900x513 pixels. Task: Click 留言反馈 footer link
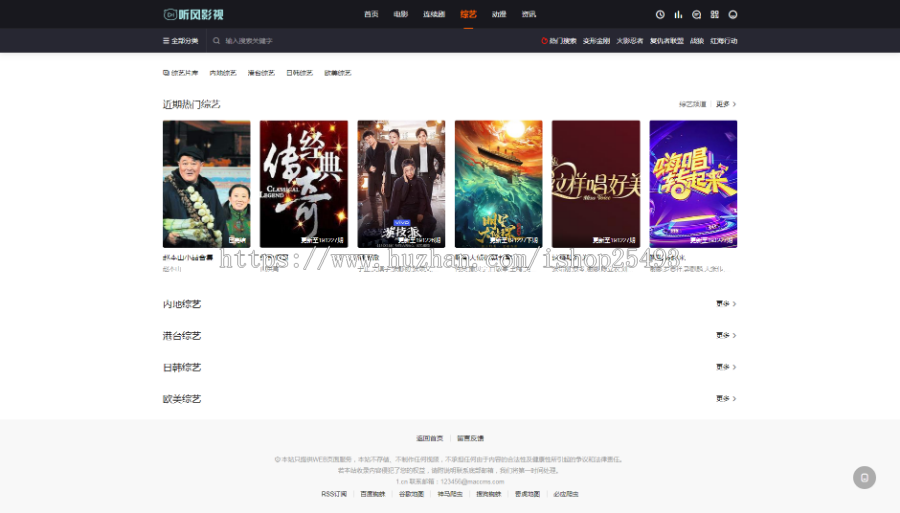[x=471, y=438]
